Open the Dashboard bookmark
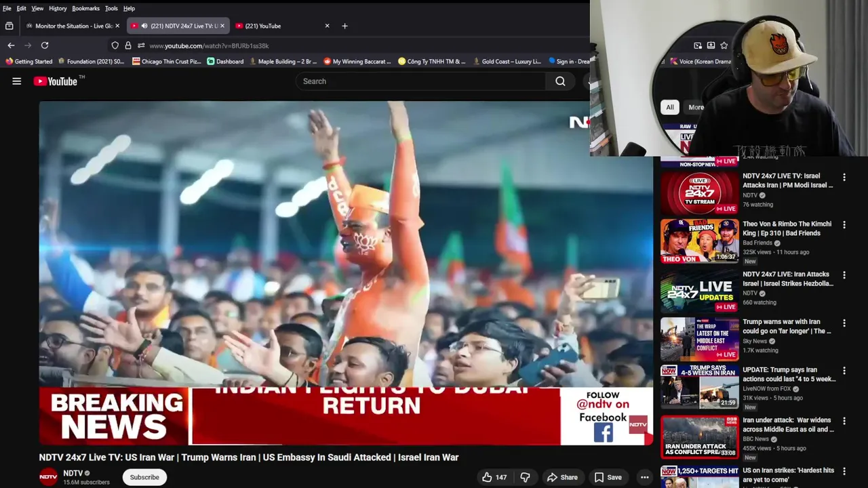This screenshot has height=488, width=868. 225,62
